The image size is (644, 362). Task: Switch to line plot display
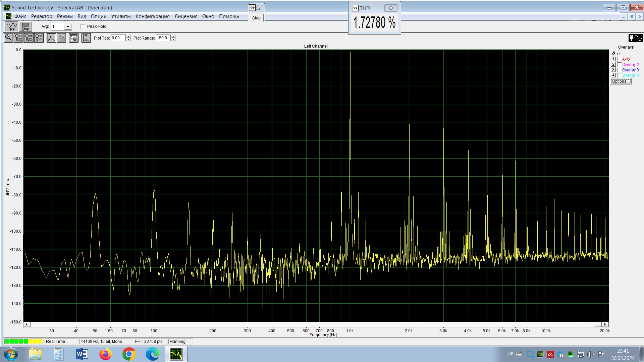(x=51, y=38)
